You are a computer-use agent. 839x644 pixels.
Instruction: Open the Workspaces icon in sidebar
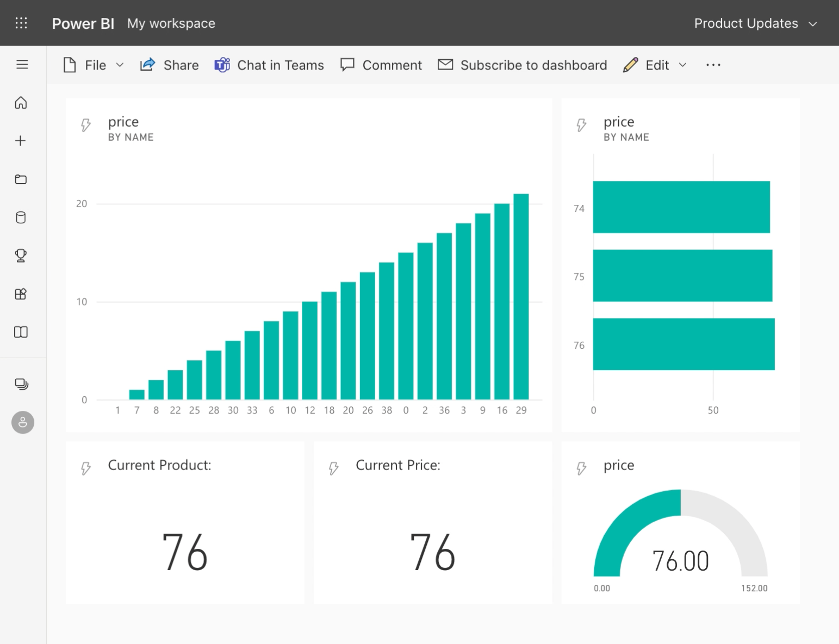pos(21,384)
